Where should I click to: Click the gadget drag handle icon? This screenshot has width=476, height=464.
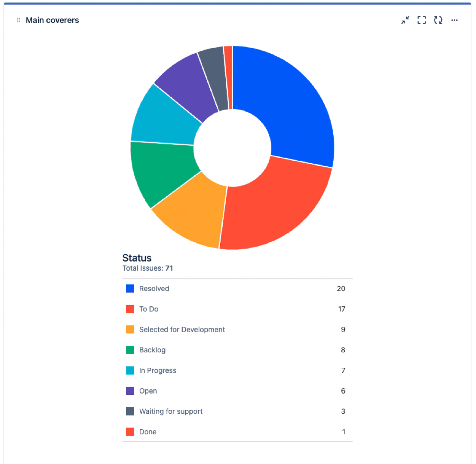[18, 20]
